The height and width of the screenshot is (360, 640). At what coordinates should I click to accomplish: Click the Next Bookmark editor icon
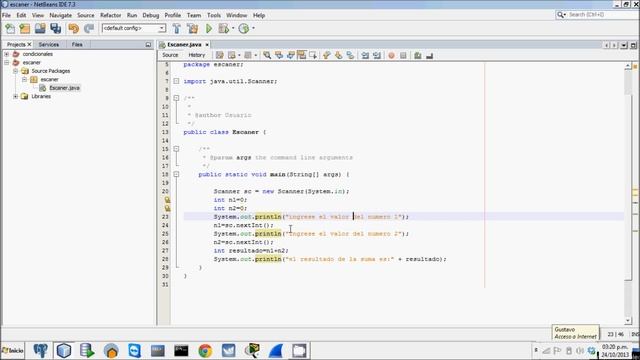pos(338,55)
